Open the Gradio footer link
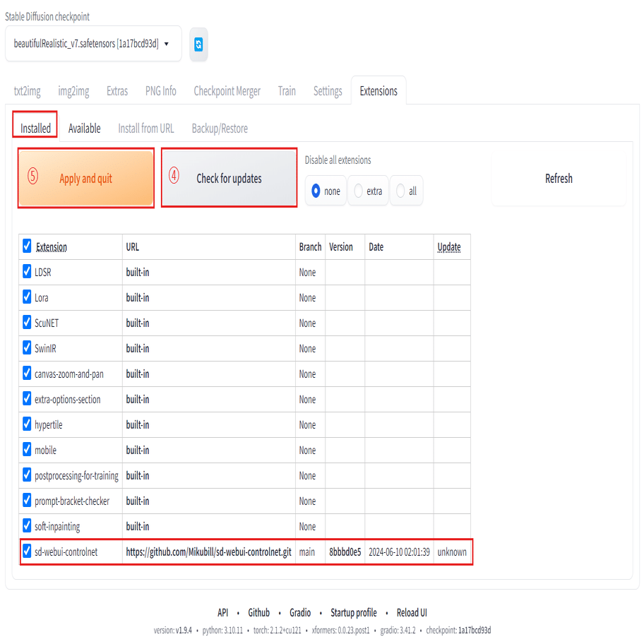 tap(300, 613)
